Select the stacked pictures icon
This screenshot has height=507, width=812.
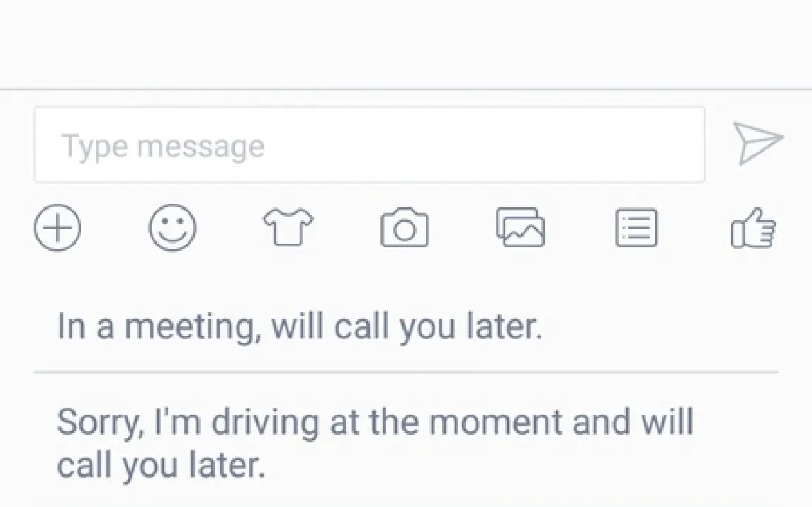(x=520, y=227)
